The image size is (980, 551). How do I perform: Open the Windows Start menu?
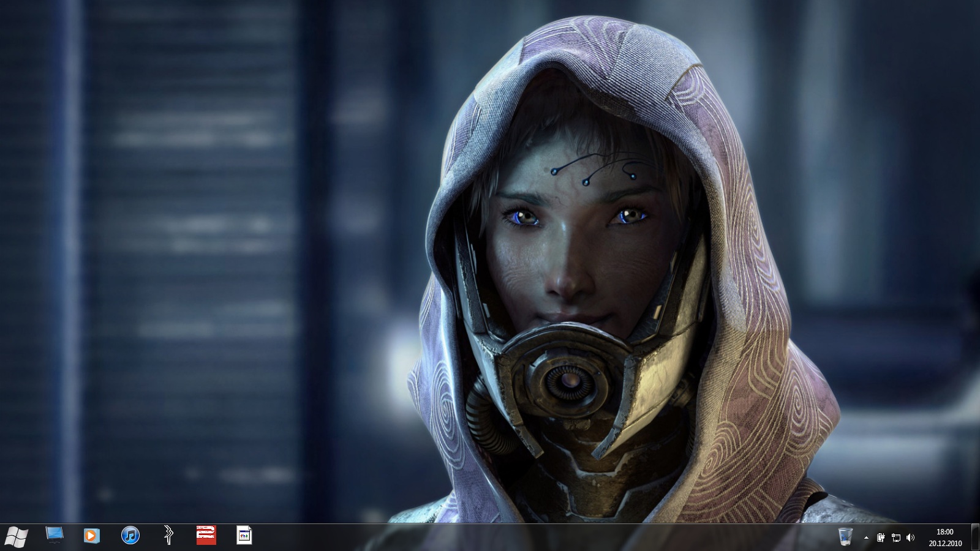tap(16, 538)
